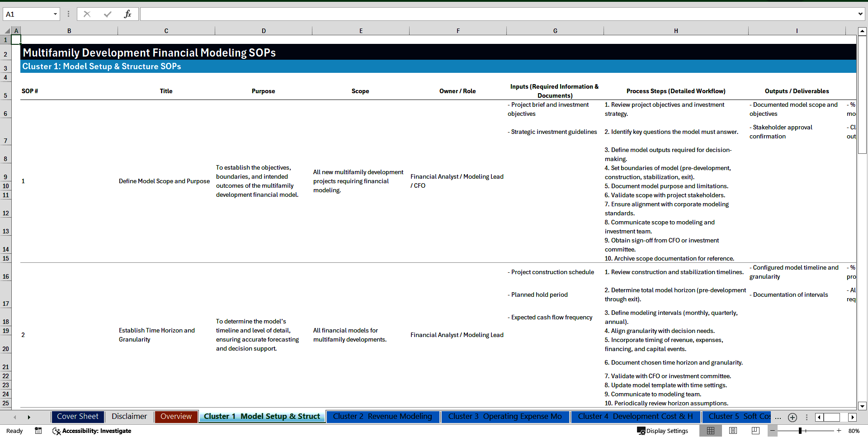Select the Display Settings icon
This screenshot has width=868, height=437.
641,431
